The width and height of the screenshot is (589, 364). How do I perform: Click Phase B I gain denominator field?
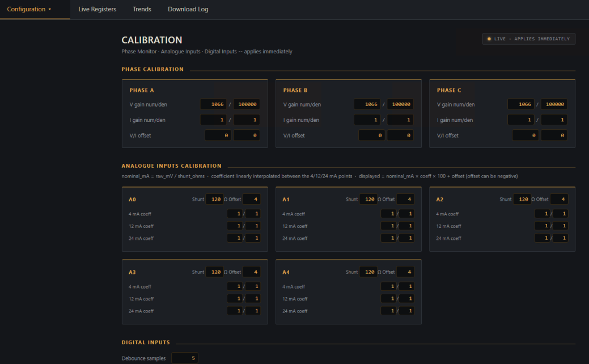(400, 120)
